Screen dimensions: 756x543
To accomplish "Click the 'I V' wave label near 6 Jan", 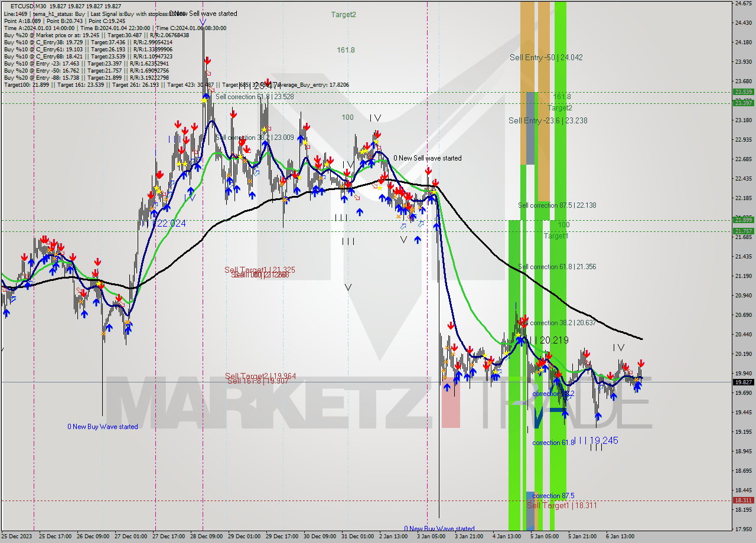I will pyautogui.click(x=618, y=348).
